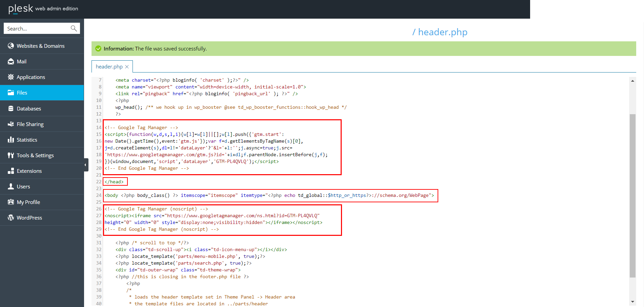Click the Users person icon
Screen dimensions: 644x307
coord(11,186)
